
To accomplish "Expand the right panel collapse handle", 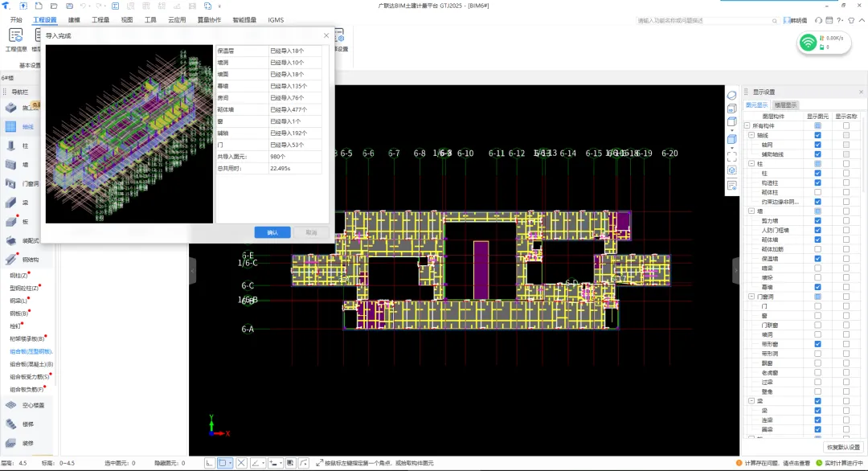I will [735, 271].
